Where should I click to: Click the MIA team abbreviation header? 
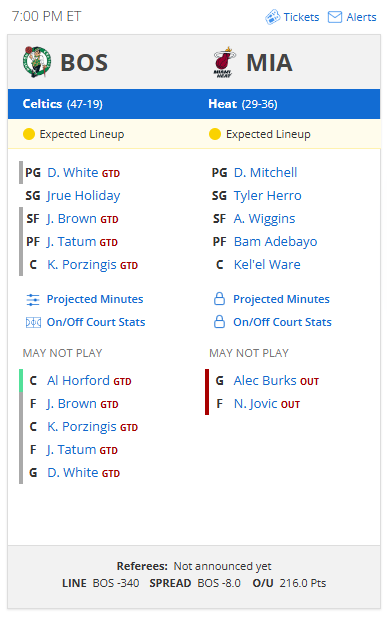coord(270,63)
